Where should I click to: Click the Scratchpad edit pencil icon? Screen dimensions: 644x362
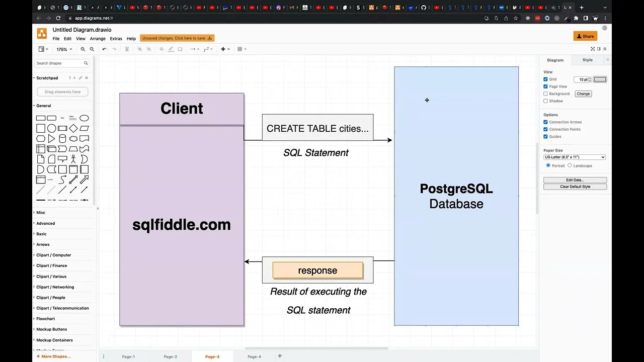(x=80, y=78)
